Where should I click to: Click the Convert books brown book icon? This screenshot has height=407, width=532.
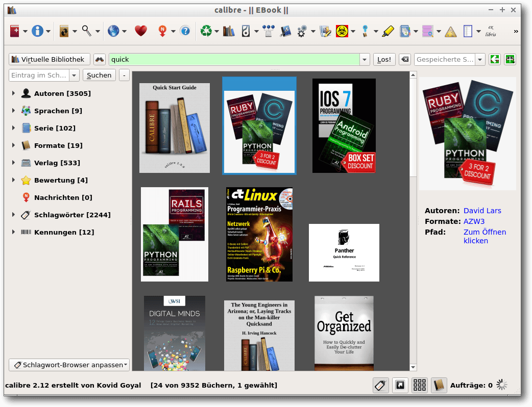pos(64,31)
